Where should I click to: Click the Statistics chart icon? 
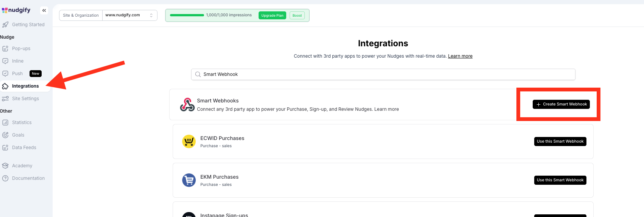5,123
